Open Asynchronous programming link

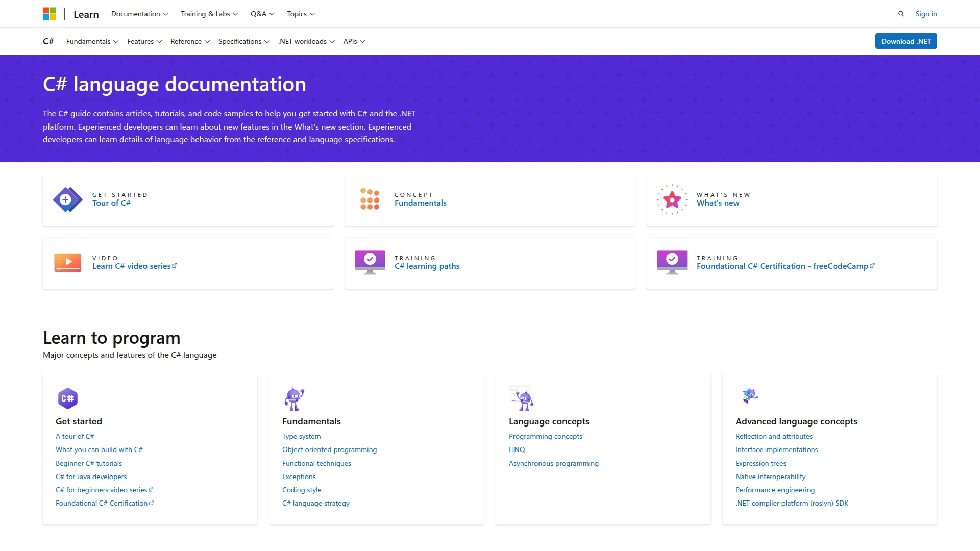pyautogui.click(x=554, y=463)
